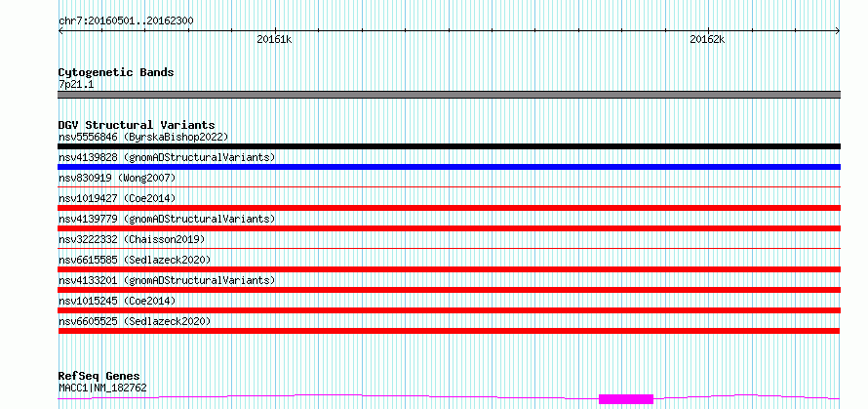
Task: Select the red nsv6615585 variant bar
Action: (449, 269)
